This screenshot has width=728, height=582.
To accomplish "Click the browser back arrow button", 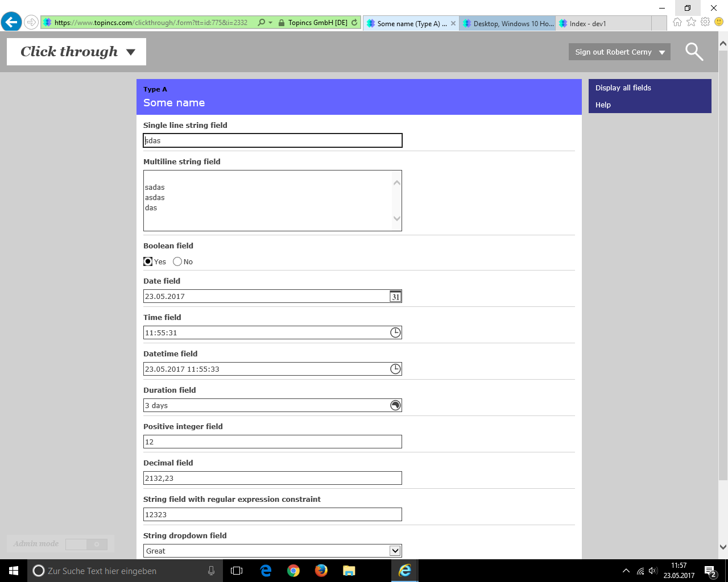I will tap(11, 23).
